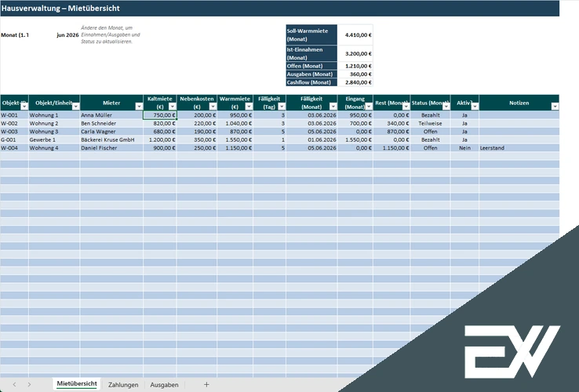This screenshot has width=579, height=392.
Task: Select the Eingang cell 700,00 €
Action: click(355, 123)
